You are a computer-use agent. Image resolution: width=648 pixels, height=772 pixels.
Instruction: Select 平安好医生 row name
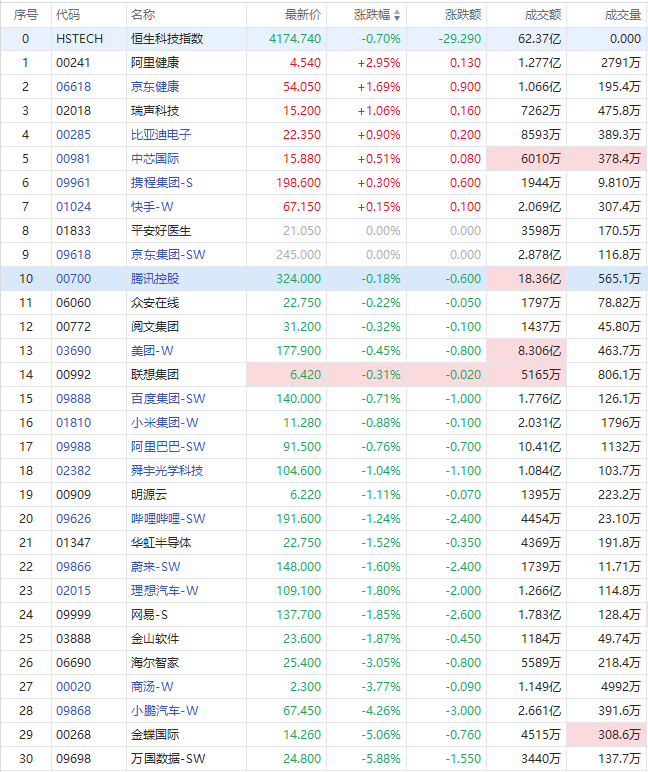(161, 231)
